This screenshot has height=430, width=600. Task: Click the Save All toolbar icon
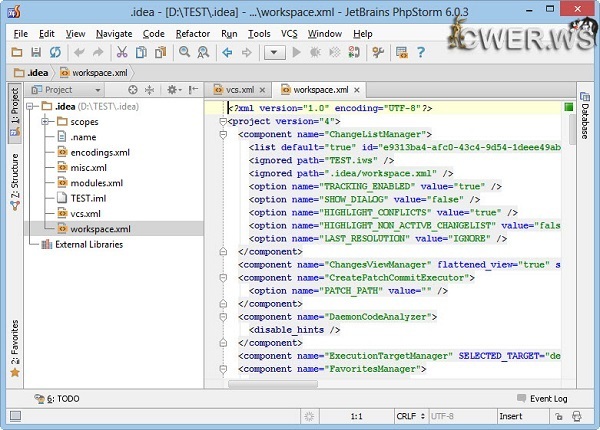coord(35,52)
